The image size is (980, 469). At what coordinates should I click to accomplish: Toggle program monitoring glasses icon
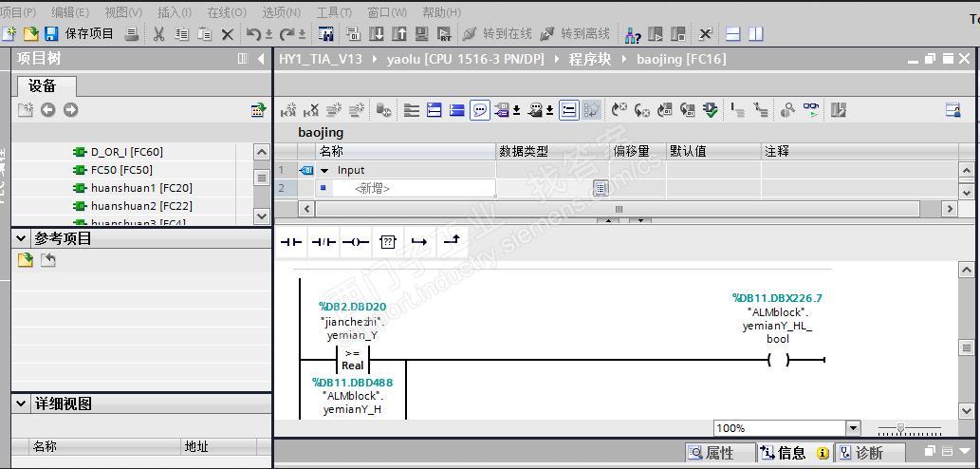[x=811, y=111]
